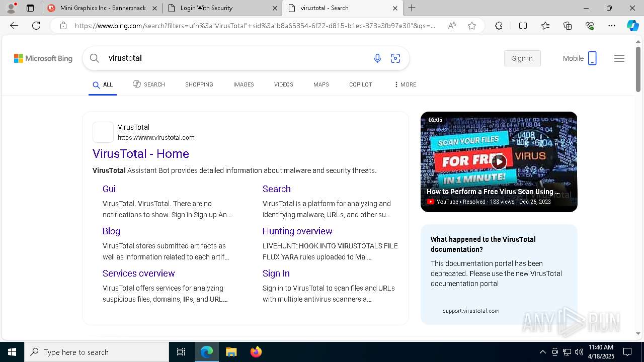Open Edge Settings and more (three dots)

pyautogui.click(x=612, y=26)
